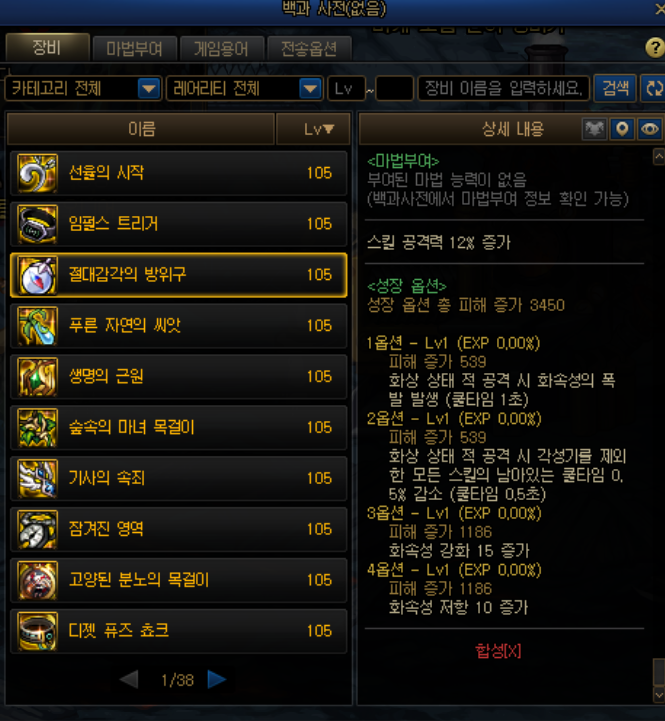665x721 pixels.
Task: Click the 선율의 시작 item icon
Action: (37, 173)
